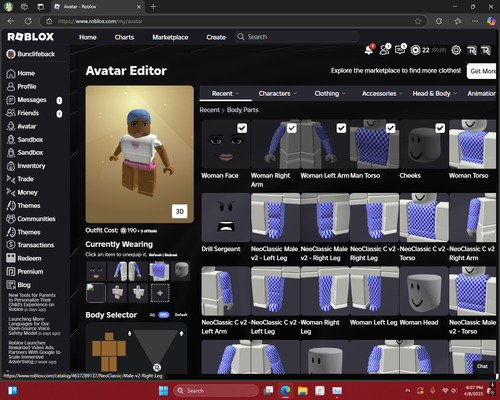Add item with the plus slot
The image size is (500, 400).
(160, 293)
